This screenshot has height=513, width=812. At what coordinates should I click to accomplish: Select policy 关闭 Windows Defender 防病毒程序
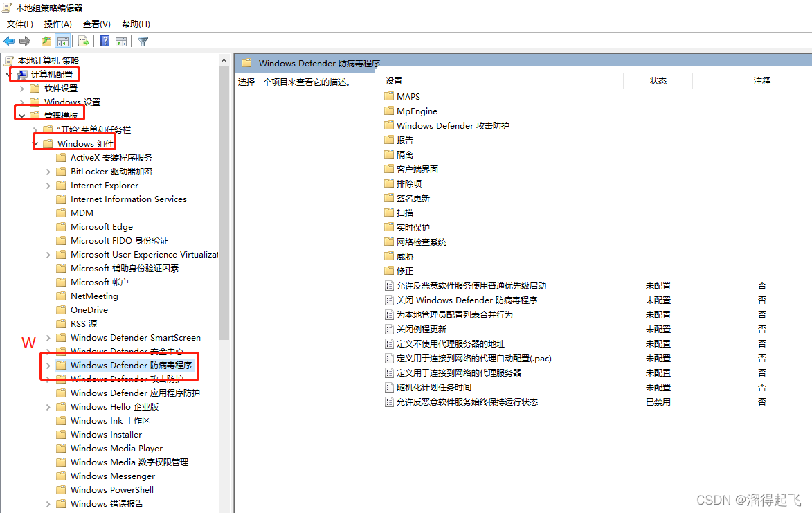tap(462, 300)
